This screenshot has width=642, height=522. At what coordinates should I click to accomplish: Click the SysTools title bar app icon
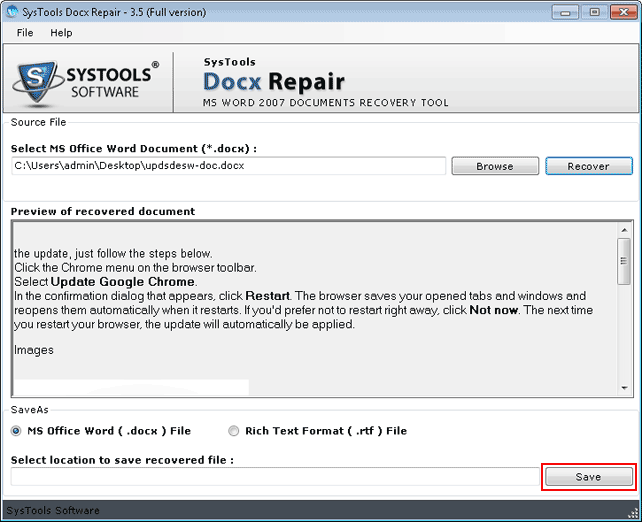tap(12, 11)
